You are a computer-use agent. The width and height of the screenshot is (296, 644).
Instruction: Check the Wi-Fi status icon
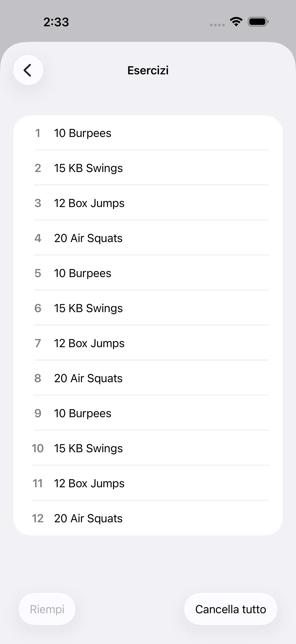[236, 22]
